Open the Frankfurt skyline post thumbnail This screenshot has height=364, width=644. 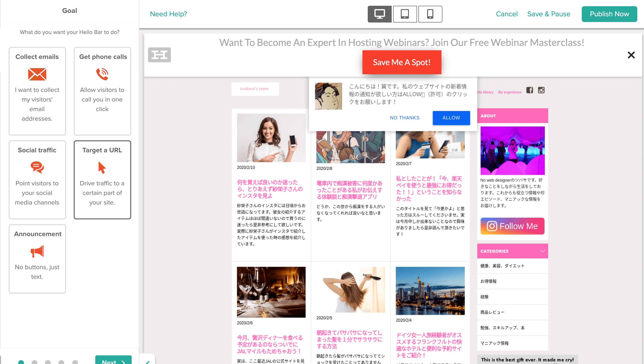(x=430, y=291)
